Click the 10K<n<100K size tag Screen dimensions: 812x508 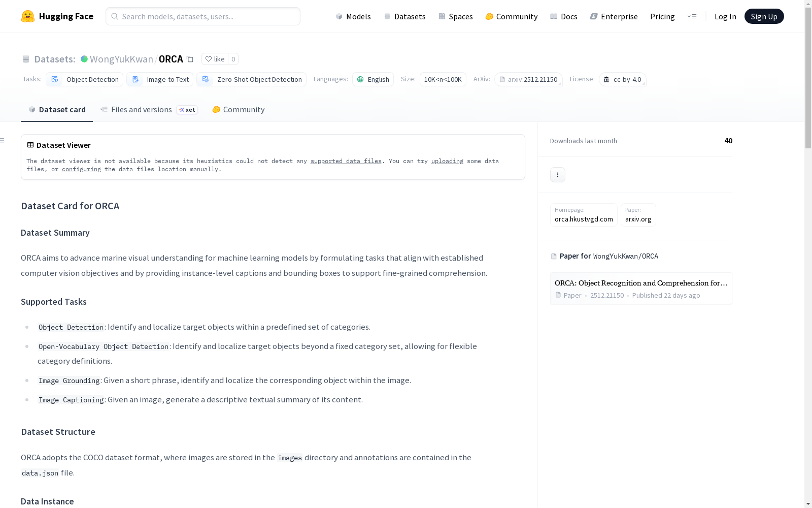tap(443, 79)
